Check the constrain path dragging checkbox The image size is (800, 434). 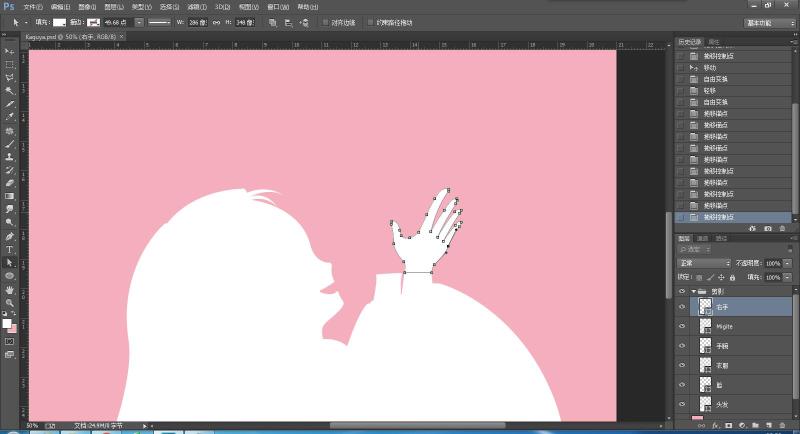coord(370,22)
